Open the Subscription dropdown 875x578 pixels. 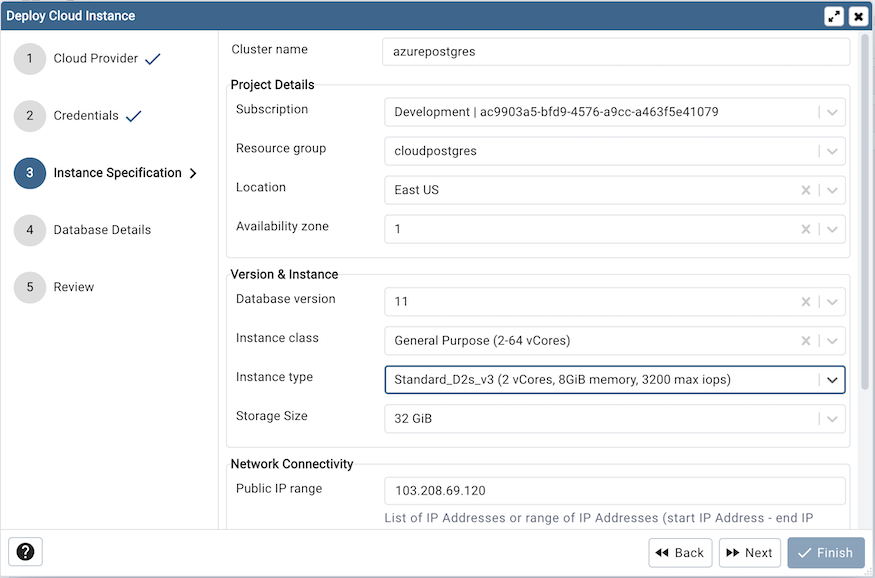point(831,111)
